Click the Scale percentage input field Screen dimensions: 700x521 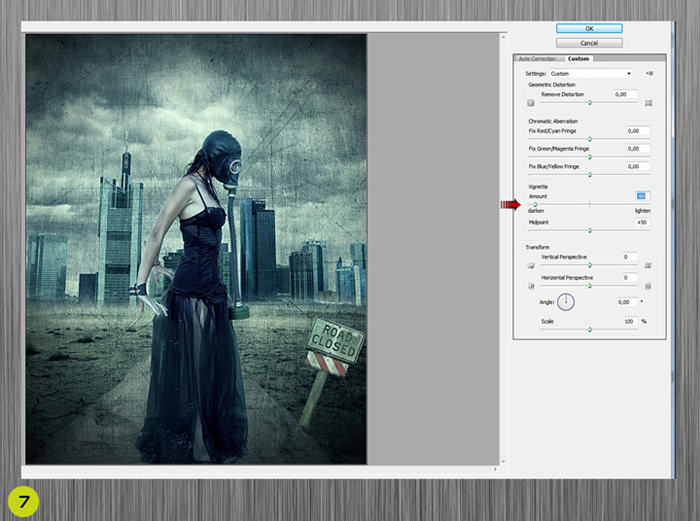629,321
